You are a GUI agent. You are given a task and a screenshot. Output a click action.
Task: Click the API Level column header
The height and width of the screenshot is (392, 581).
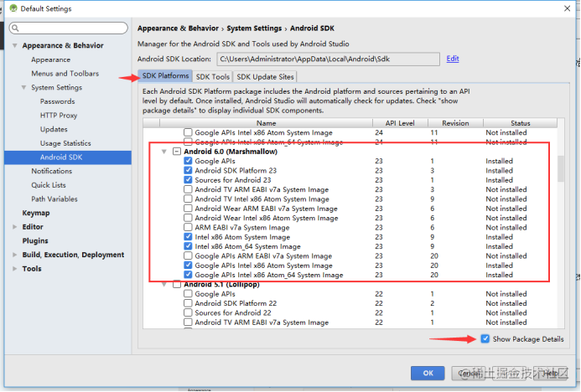pos(400,123)
